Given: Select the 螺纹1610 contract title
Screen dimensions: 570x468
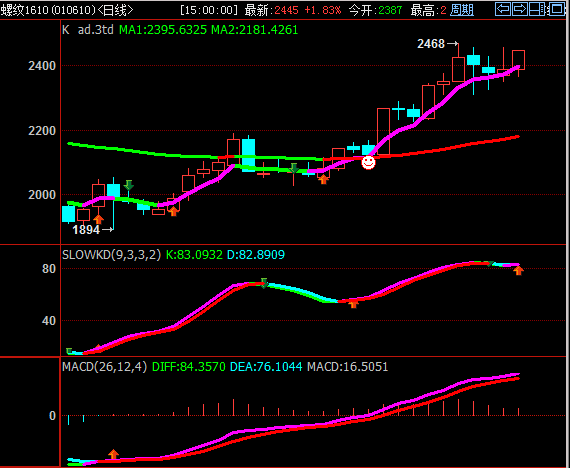Looking at the screenshot, I should [x=48, y=10].
